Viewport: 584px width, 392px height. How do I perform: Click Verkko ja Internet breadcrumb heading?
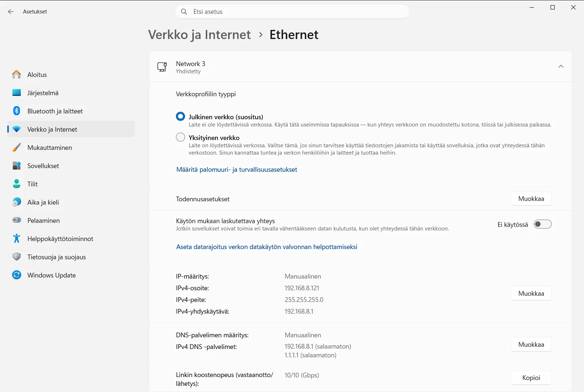pyautogui.click(x=199, y=35)
